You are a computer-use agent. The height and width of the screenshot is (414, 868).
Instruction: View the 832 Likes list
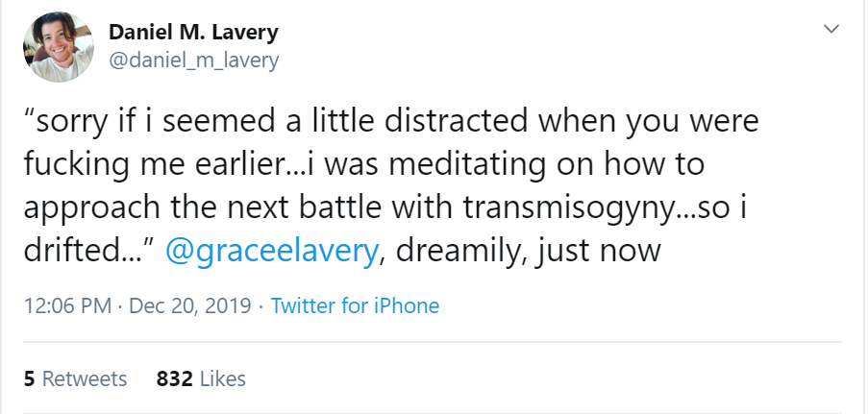click(x=201, y=378)
